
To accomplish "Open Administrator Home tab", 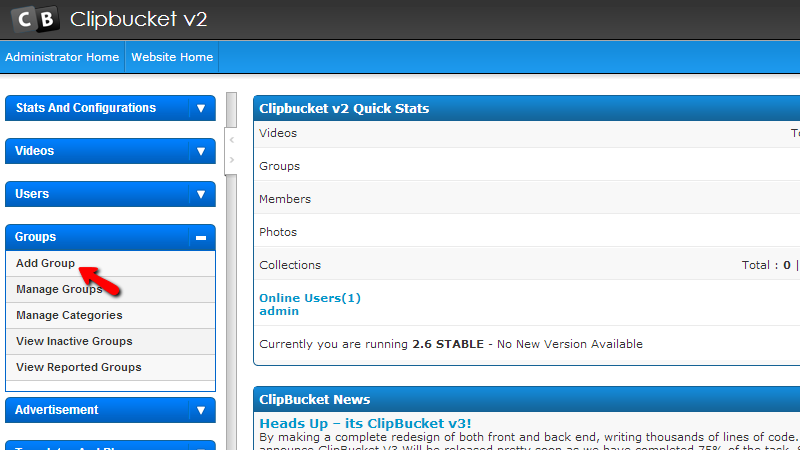I will coord(62,57).
